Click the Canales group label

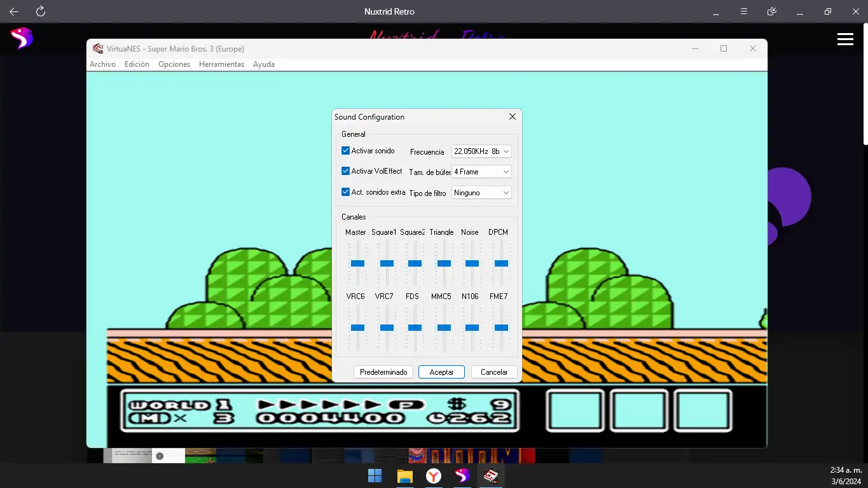point(354,217)
